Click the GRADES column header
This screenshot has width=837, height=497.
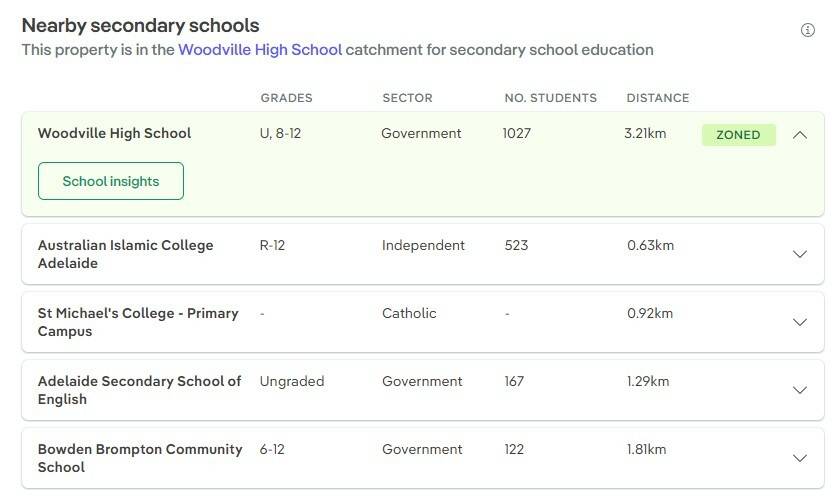[x=286, y=98]
